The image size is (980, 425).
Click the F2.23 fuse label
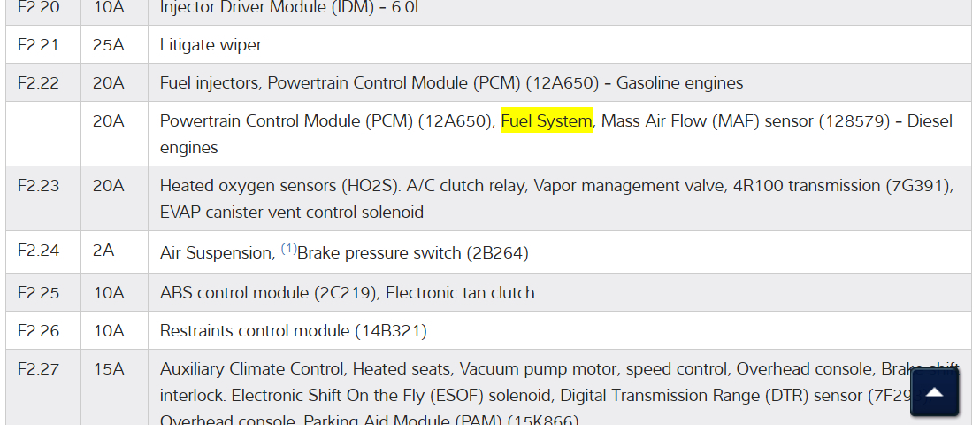[38, 185]
